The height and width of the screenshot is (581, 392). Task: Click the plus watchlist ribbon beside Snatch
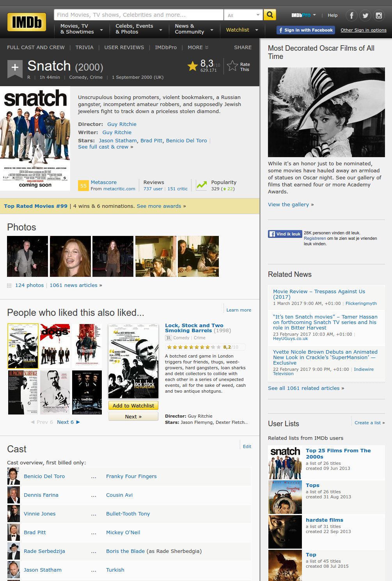[15, 68]
